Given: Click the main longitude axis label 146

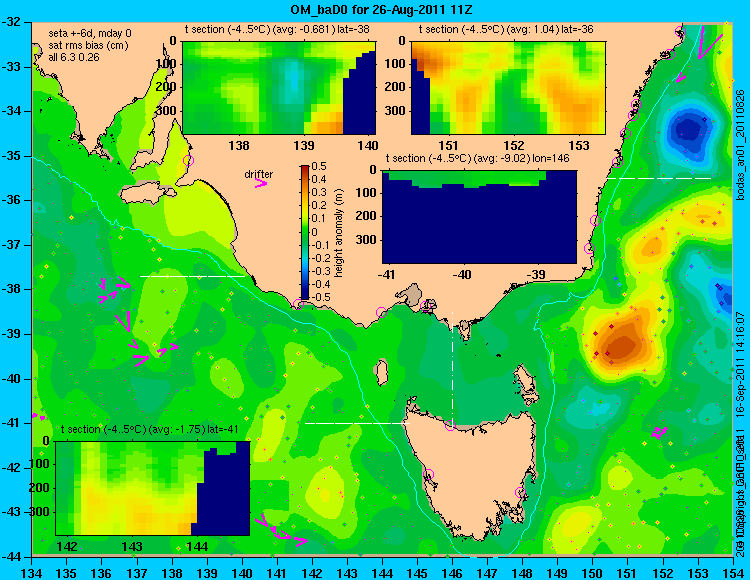Looking at the screenshot, I should point(452,571).
